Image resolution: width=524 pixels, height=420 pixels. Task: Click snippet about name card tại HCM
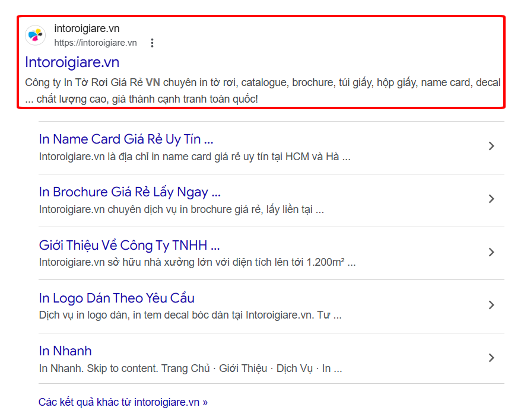point(195,157)
